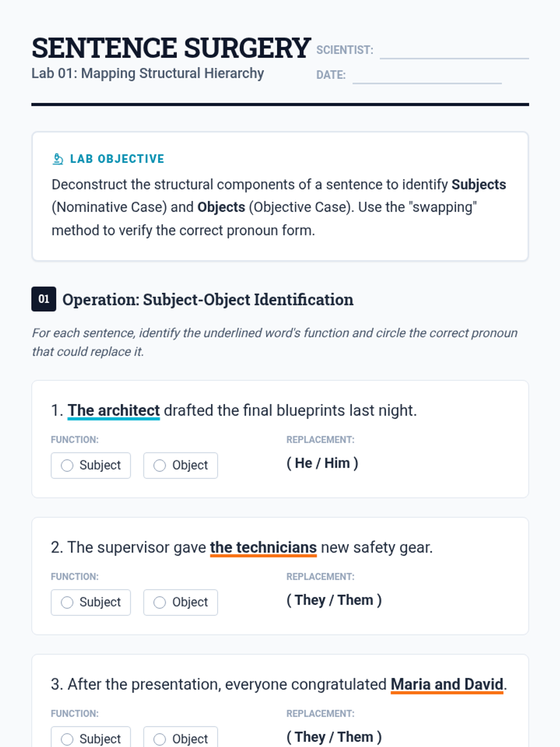Choose Subject for sentence 3
The image size is (560, 747).
coord(91,738)
